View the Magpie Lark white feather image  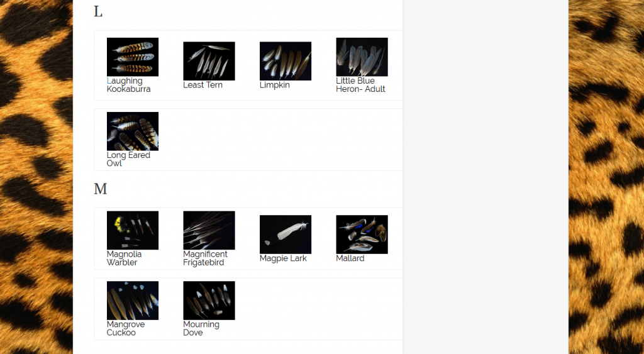click(286, 235)
